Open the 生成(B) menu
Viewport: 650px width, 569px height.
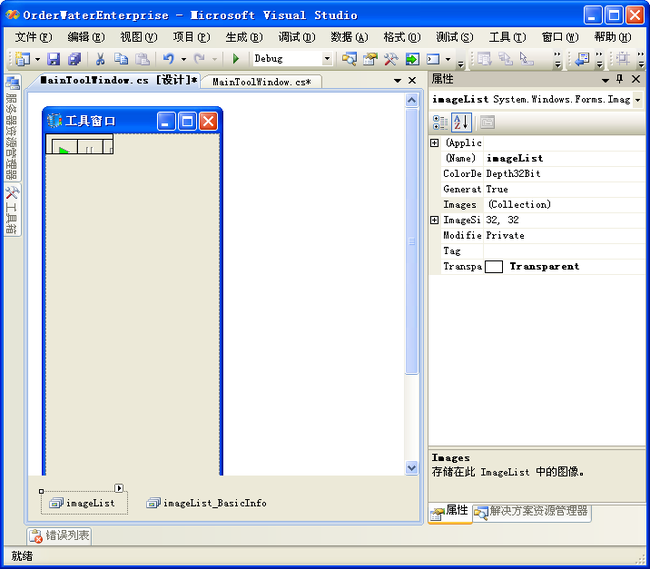tap(244, 37)
